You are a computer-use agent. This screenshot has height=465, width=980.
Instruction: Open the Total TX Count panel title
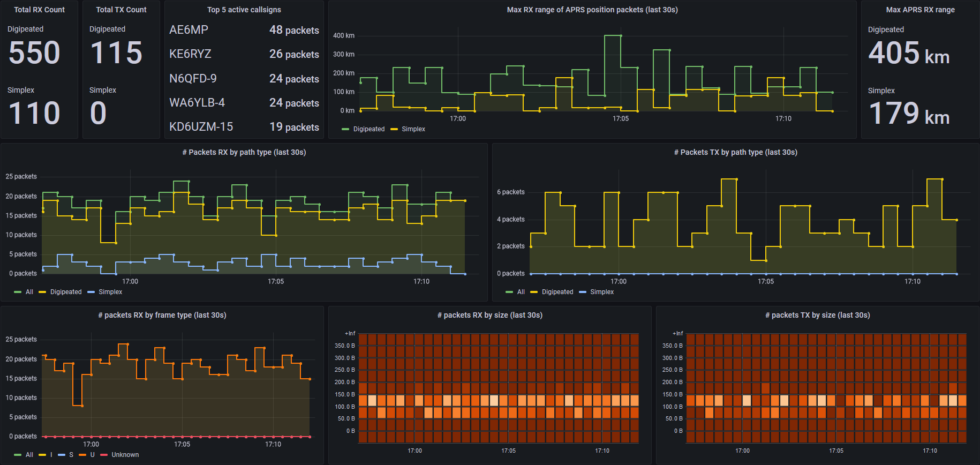click(121, 10)
